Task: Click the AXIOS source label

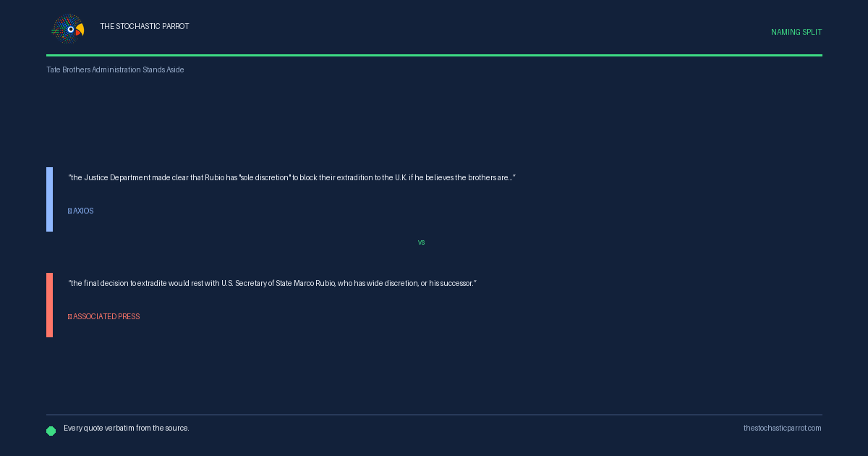Action: [x=83, y=211]
